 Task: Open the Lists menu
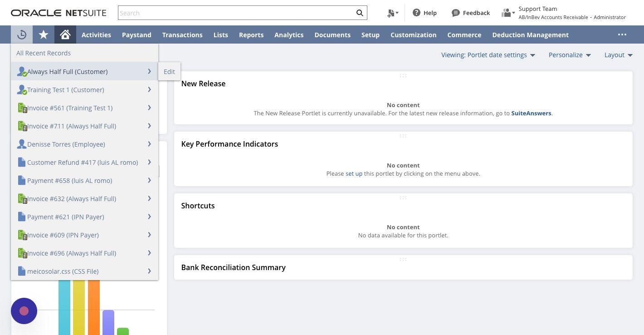[221, 34]
